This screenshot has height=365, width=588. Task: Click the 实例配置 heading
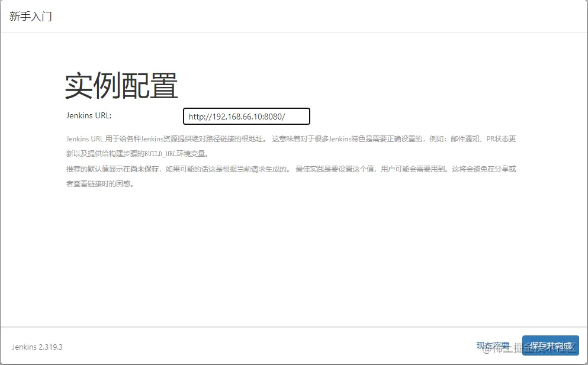click(x=121, y=86)
